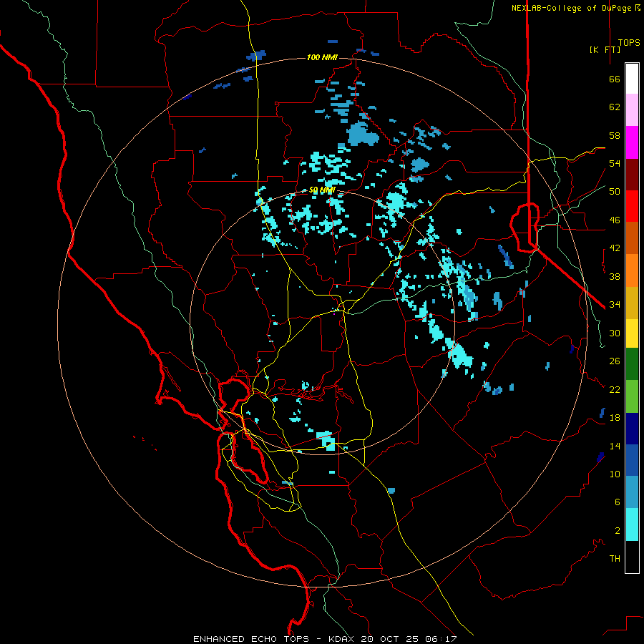Viewport: 644px width, 644px height.
Task: Click the "66" legend value
Action: [x=615, y=79]
